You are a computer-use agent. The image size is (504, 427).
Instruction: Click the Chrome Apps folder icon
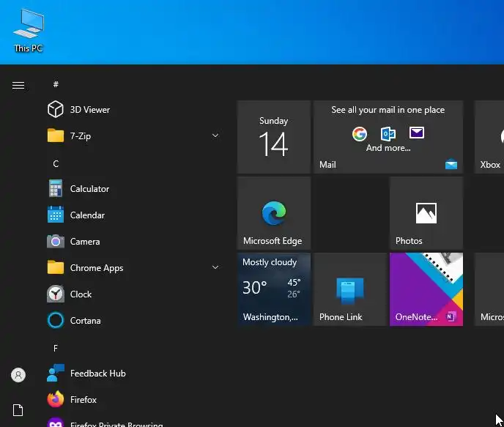[x=56, y=267]
